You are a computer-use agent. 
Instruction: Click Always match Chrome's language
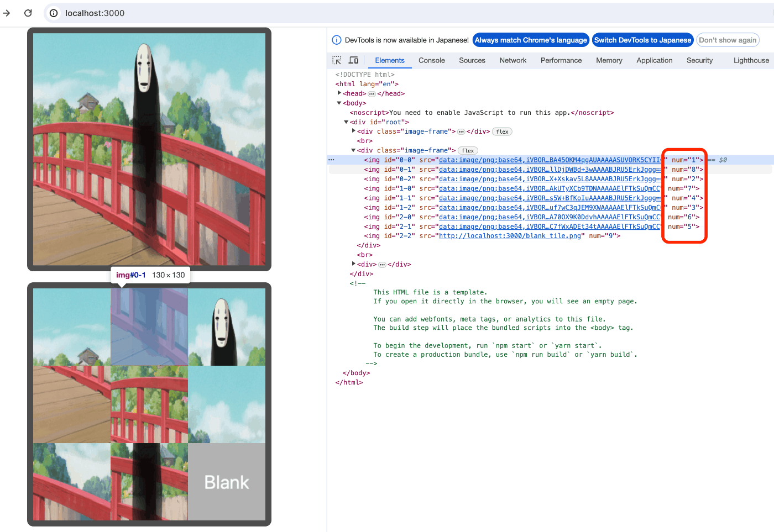click(x=531, y=40)
